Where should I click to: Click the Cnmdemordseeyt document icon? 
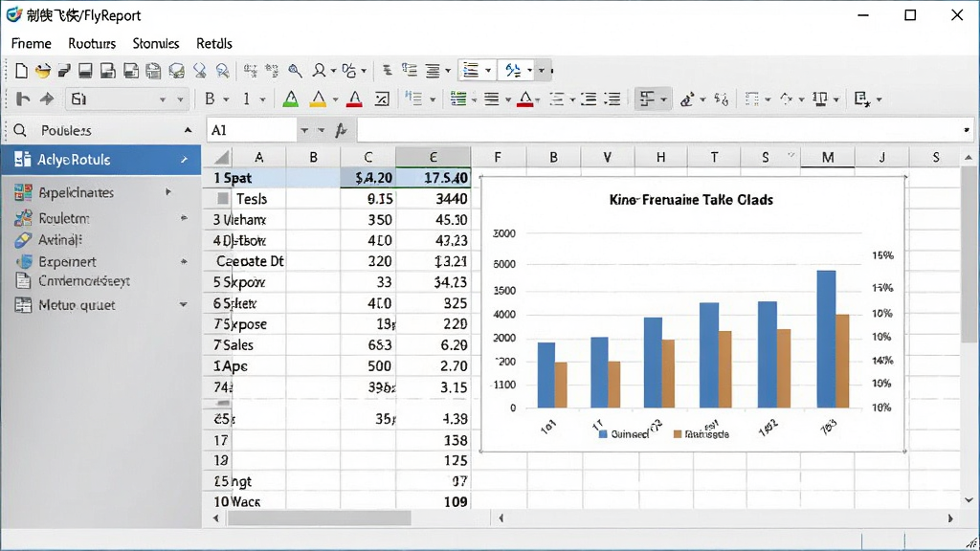pyautogui.click(x=23, y=281)
